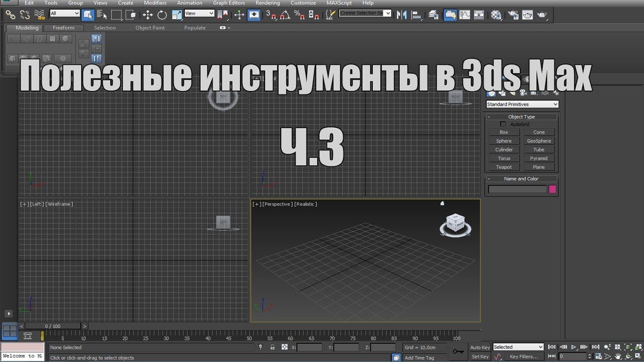Open the Key Filters dialog
Screen dimensions: 644x362
pyautogui.click(x=524, y=356)
